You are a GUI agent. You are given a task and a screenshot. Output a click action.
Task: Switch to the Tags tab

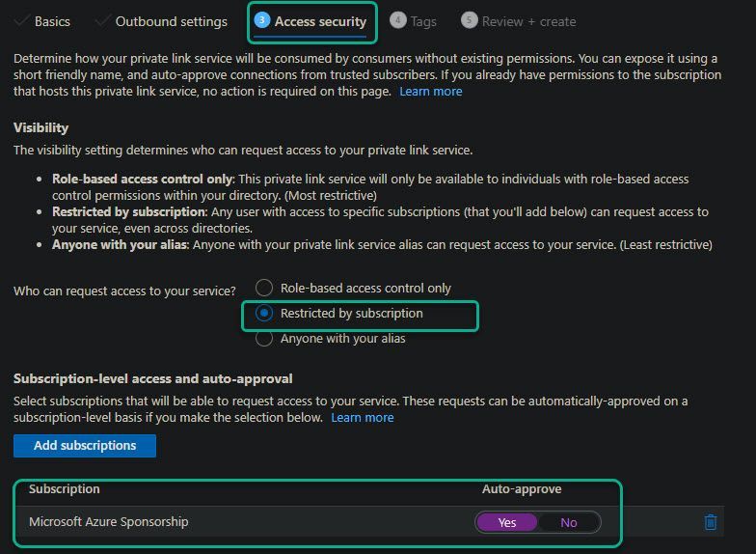423,21
